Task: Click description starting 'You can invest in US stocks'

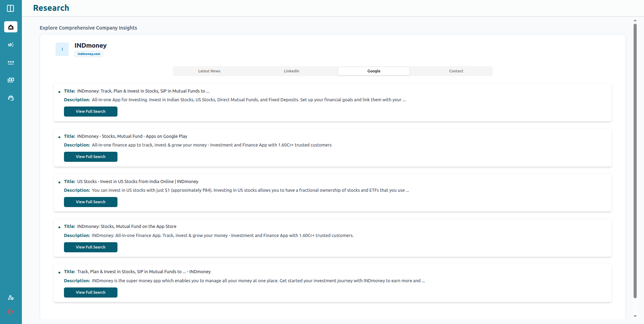Action: [x=250, y=190]
